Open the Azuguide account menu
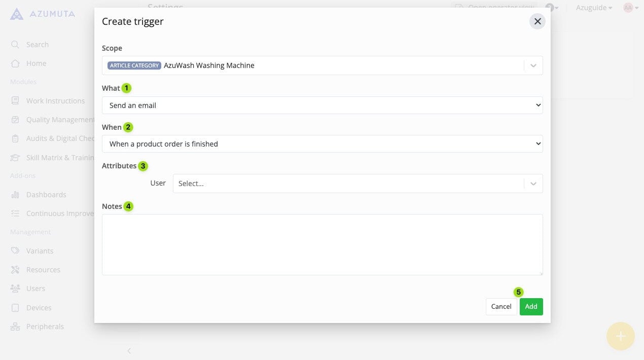 tap(594, 8)
